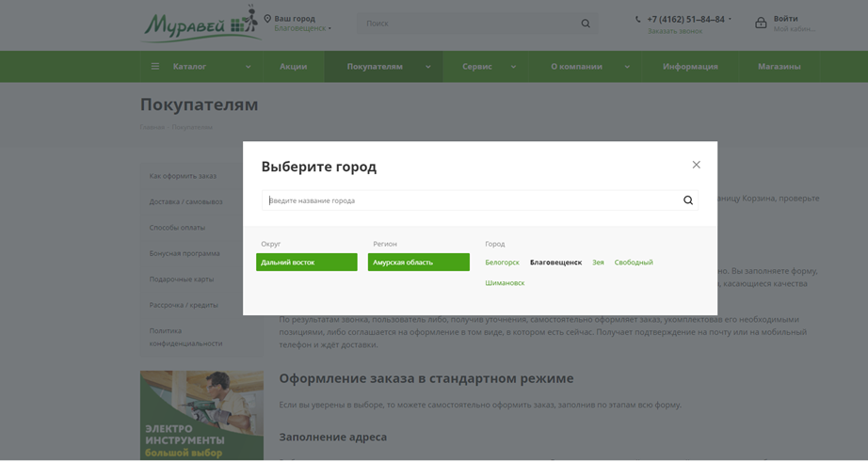Click the lock icon beside Войти
This screenshot has width=868, height=462.
click(x=761, y=23)
